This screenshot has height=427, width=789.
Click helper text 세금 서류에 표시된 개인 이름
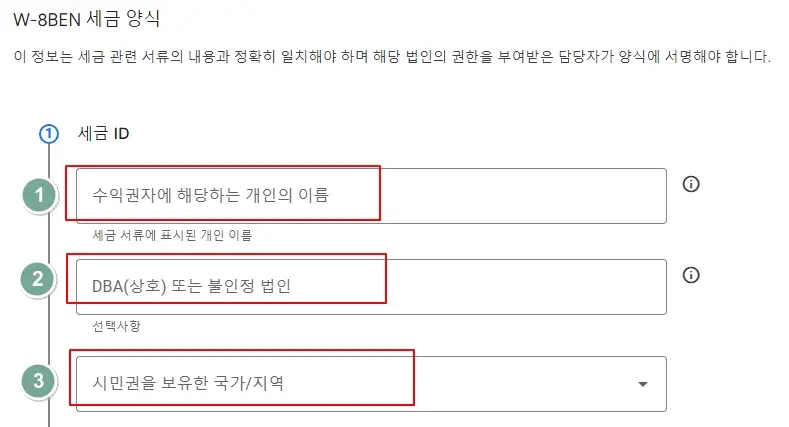172,235
